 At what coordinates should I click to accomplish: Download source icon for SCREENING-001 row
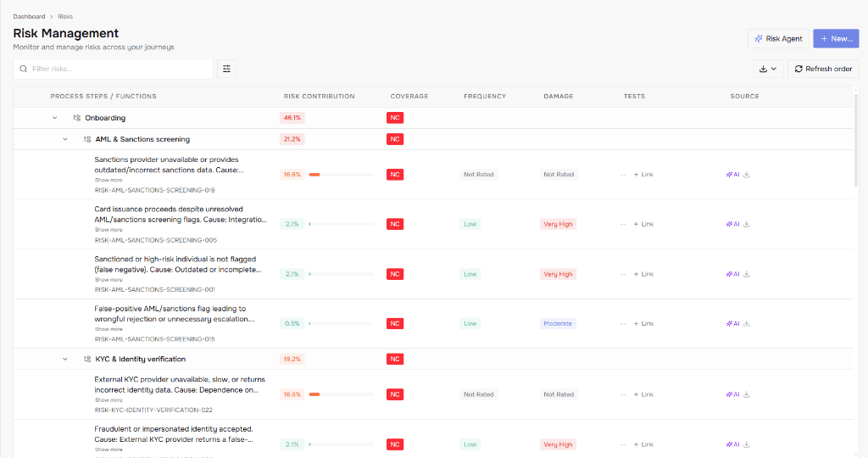pos(746,274)
